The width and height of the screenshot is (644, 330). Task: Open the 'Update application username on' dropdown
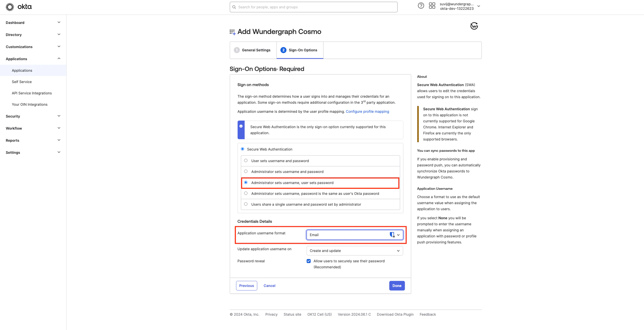354,251
